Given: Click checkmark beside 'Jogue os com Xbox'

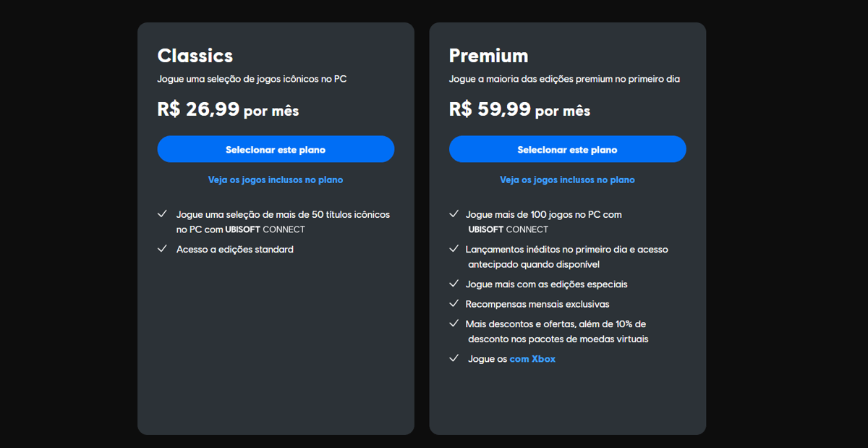Looking at the screenshot, I should (454, 358).
